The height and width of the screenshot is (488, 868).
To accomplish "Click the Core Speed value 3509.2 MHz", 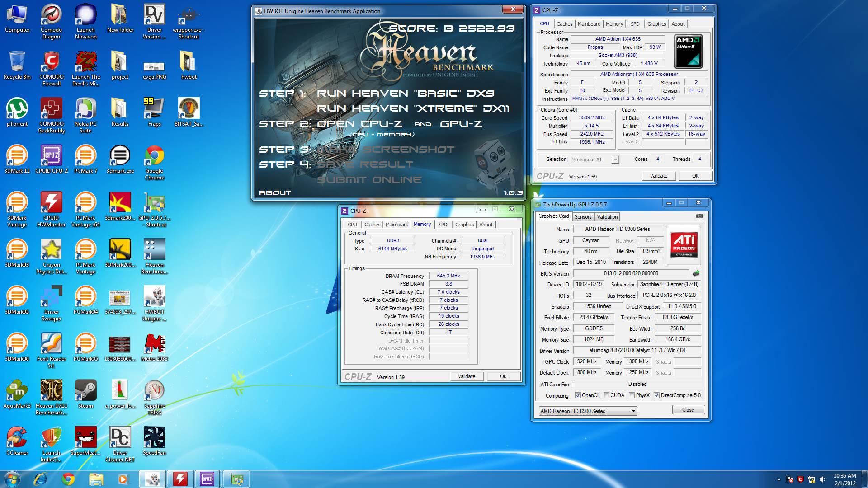I will point(592,117).
